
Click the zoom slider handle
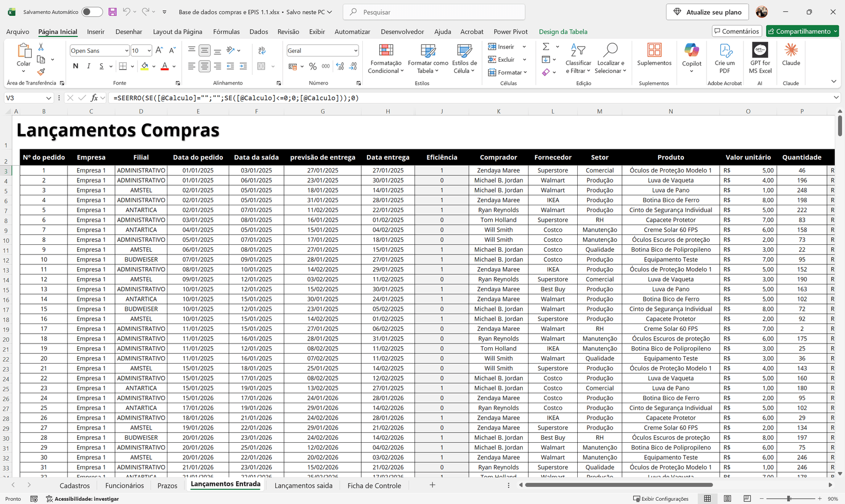point(788,499)
